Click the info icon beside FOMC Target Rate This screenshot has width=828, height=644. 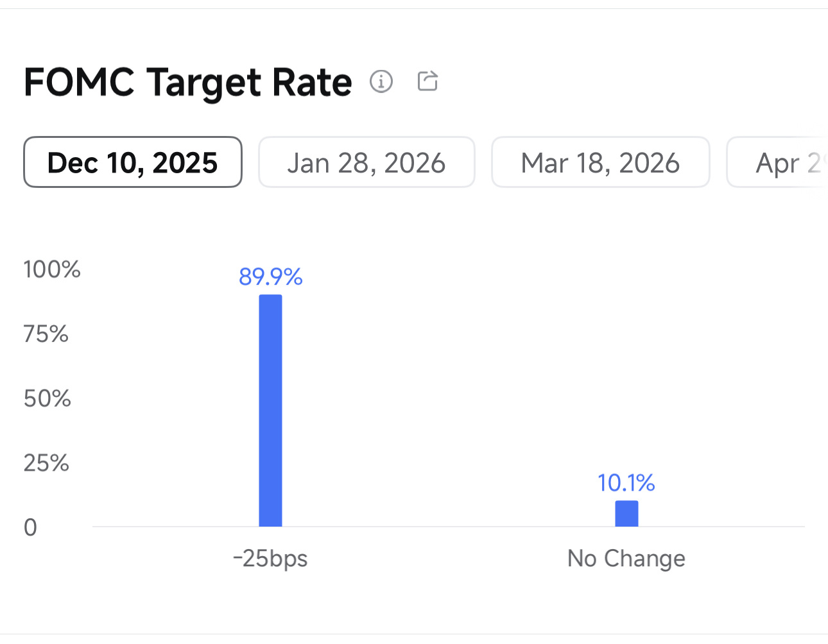pyautogui.click(x=381, y=81)
